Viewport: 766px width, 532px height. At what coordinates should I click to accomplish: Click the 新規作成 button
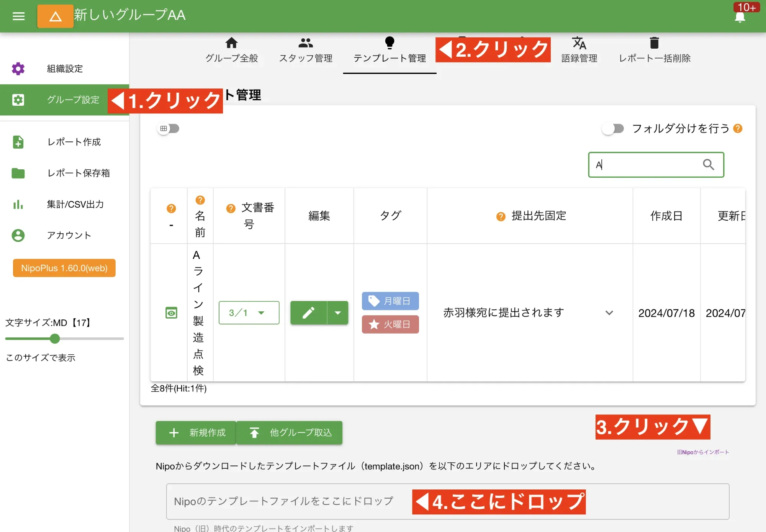coord(195,433)
